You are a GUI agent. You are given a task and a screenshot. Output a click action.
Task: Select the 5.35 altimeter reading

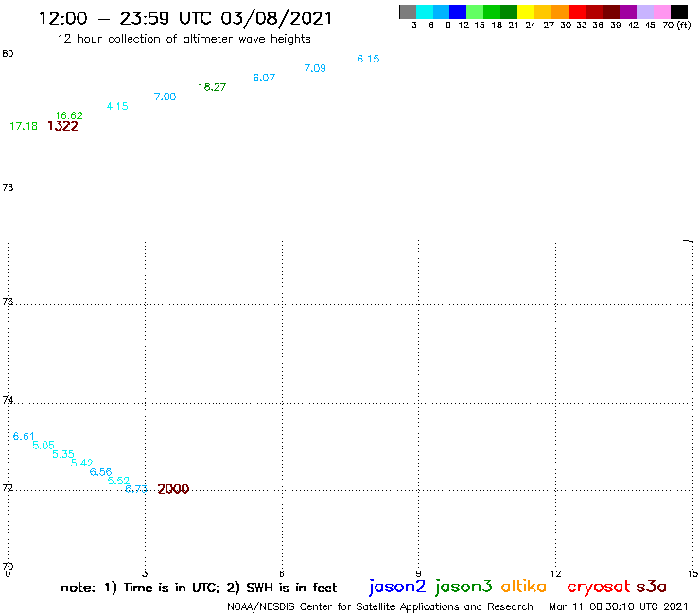pyautogui.click(x=63, y=454)
